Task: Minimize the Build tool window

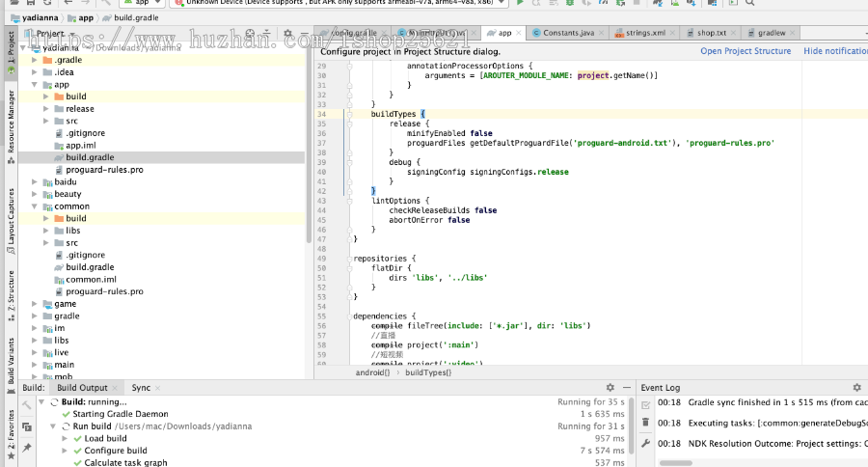Action: coord(626,387)
